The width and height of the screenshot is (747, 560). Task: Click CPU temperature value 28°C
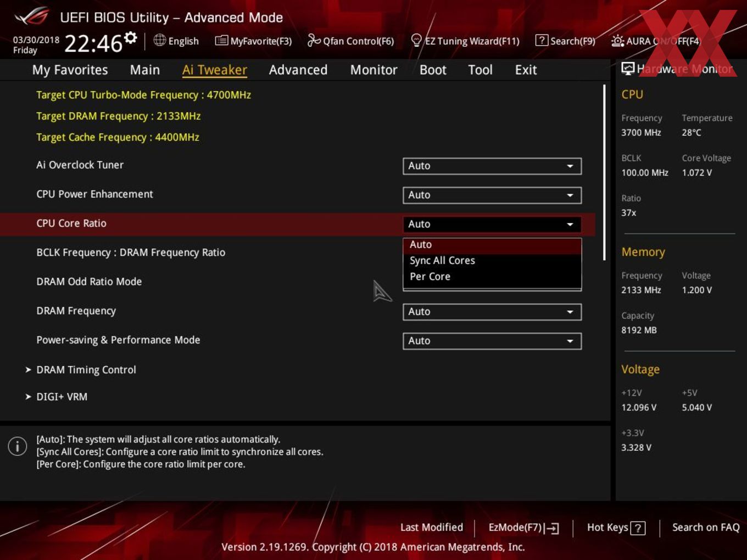[x=692, y=132]
